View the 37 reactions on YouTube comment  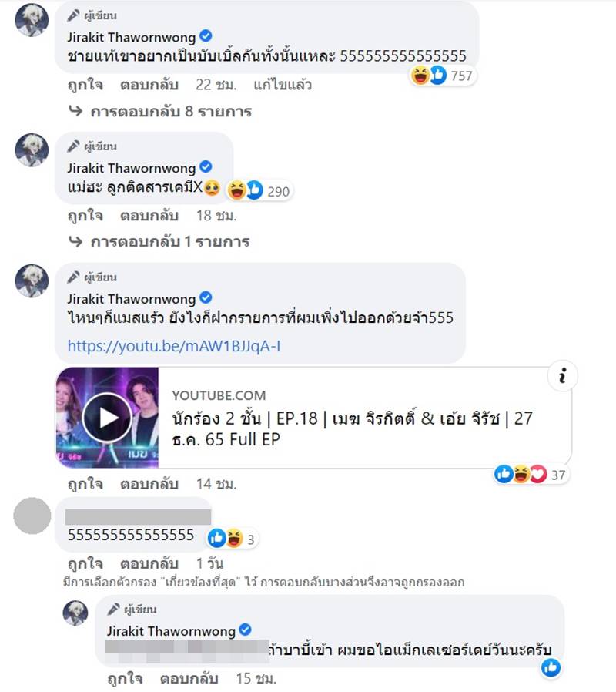(530, 475)
